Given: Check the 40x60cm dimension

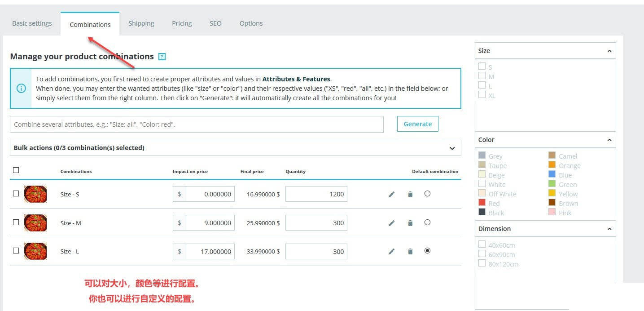Looking at the screenshot, I should [x=482, y=244].
